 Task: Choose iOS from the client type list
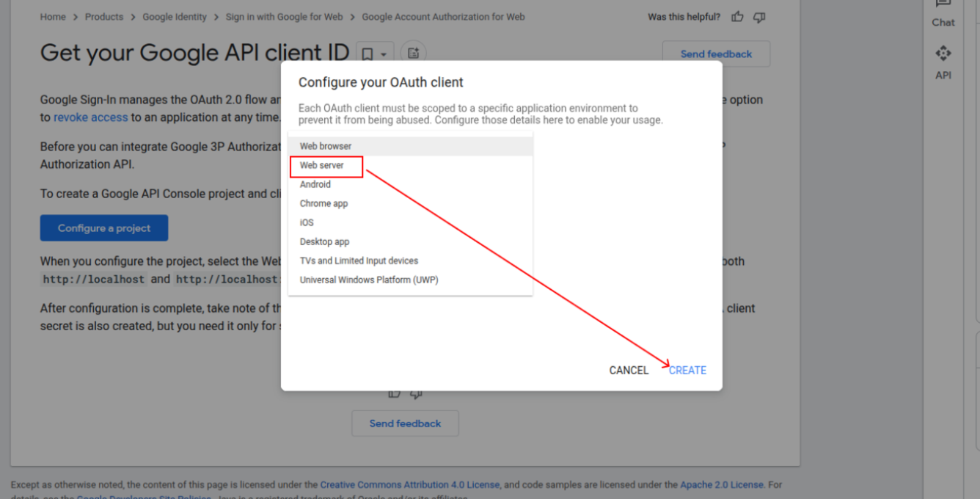[x=410, y=222]
